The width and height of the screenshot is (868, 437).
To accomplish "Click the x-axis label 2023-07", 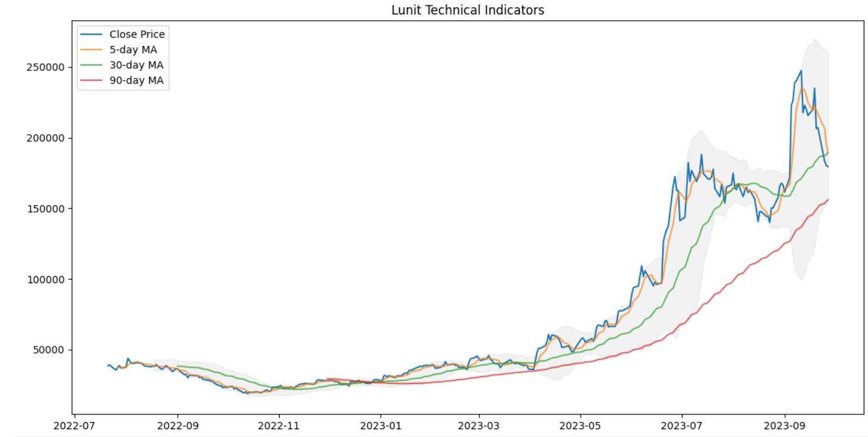I will [683, 426].
